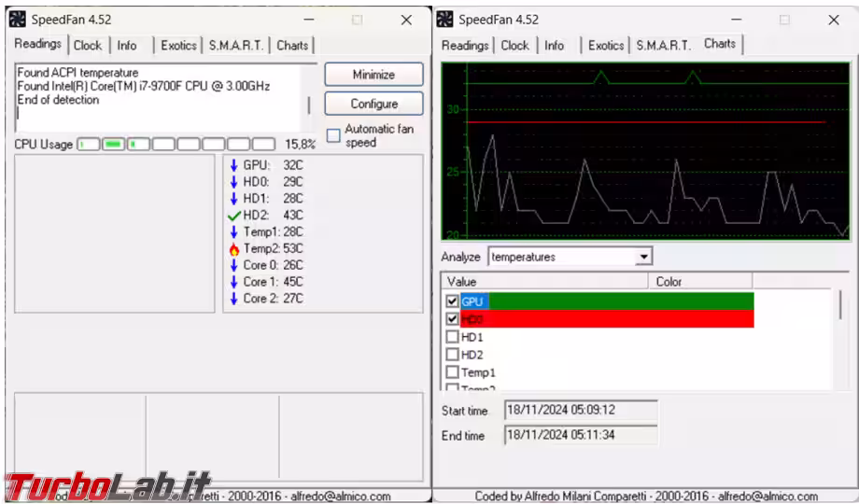This screenshot has height=504, width=859.
Task: Close the left SpeedFan window
Action: [406, 20]
